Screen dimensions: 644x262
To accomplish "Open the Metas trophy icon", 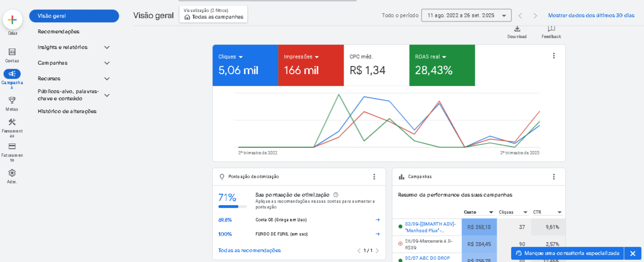I will coord(12,100).
